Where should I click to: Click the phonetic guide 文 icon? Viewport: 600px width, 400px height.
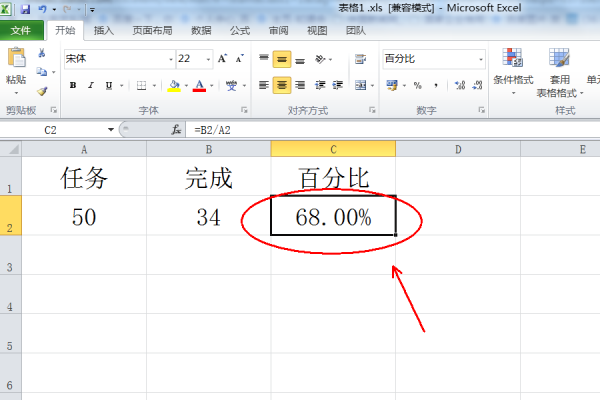coord(231,85)
